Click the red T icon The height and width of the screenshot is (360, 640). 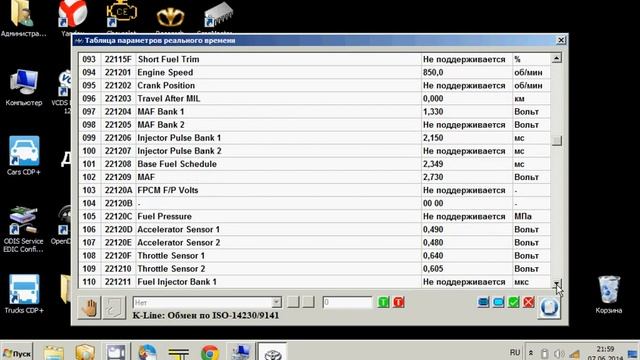(x=399, y=302)
